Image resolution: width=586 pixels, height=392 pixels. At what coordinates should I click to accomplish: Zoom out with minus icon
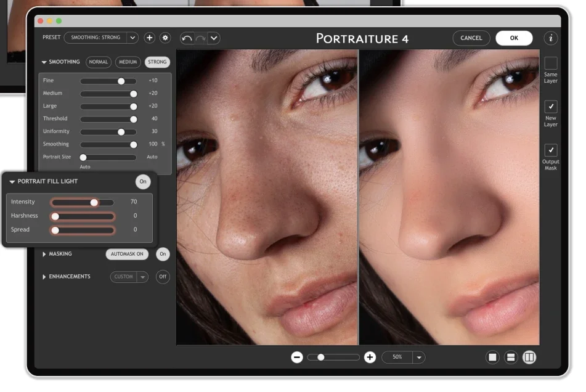297,357
